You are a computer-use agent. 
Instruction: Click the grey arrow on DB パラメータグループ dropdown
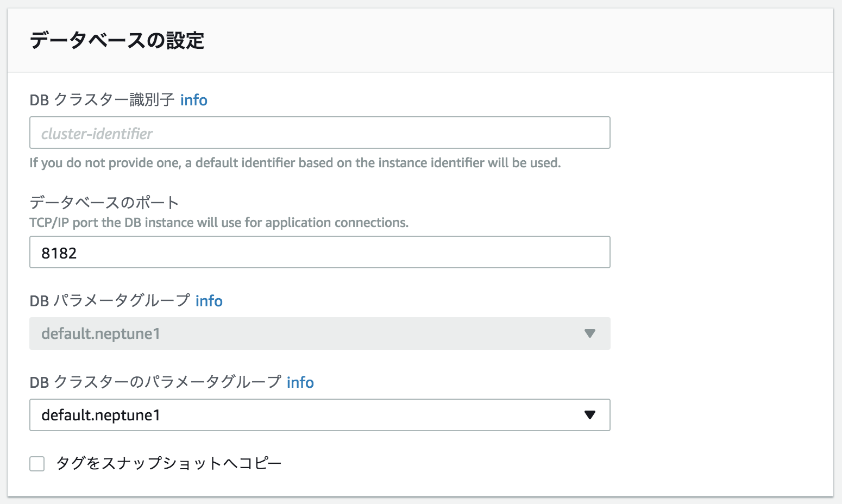coord(589,333)
